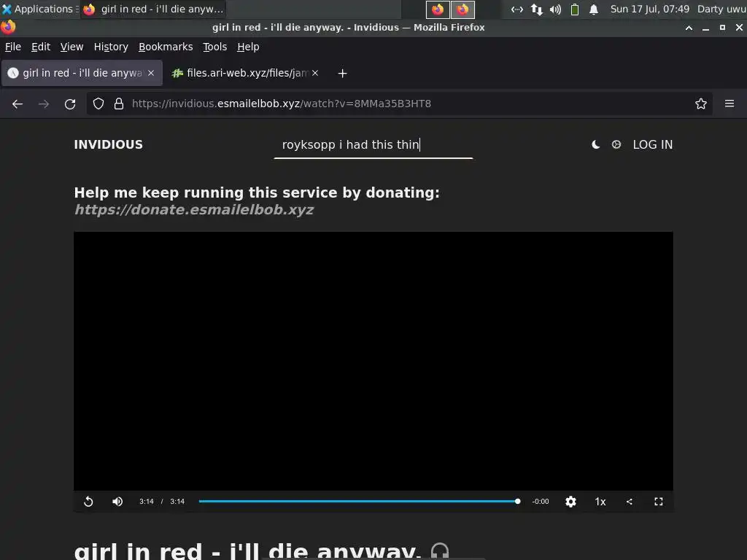Screen dimensions: 747x560
Task: Focus the Invidious search field
Action: tap(373, 145)
